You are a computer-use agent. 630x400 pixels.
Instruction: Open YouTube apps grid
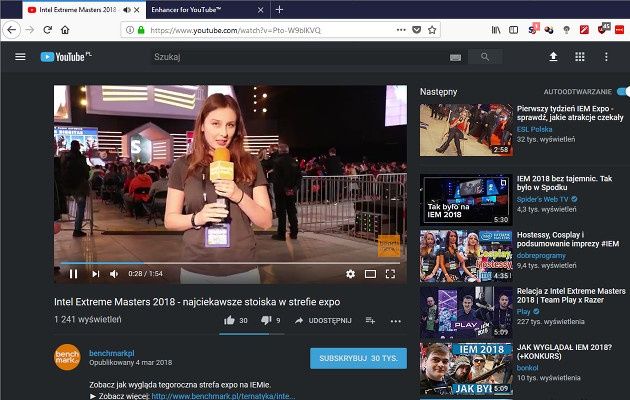click(579, 57)
